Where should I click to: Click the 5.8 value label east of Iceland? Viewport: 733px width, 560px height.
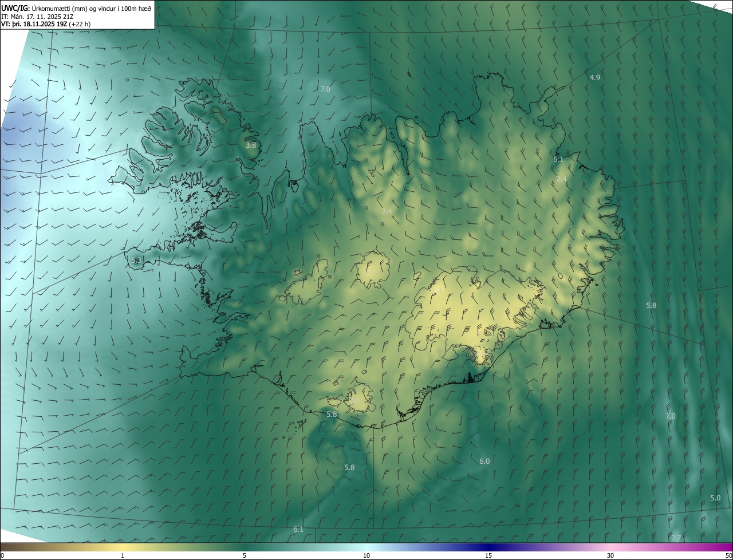coord(651,306)
